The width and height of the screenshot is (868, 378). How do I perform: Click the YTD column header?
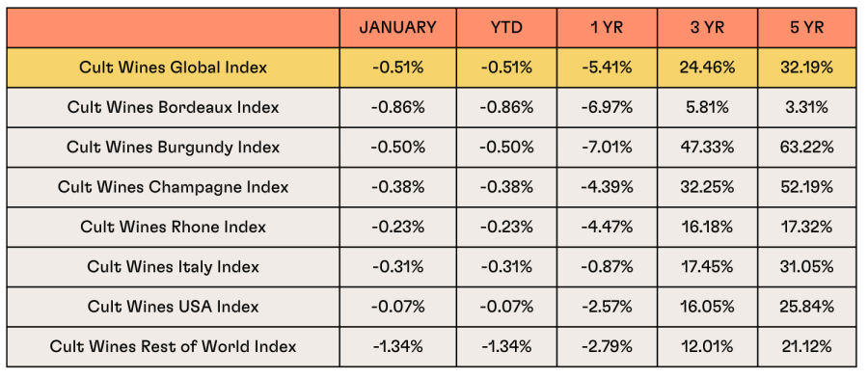coord(506,28)
